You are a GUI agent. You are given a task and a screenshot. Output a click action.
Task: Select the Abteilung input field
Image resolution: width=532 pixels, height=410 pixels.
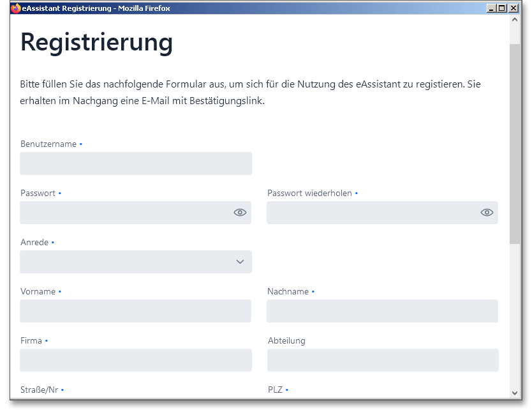(382, 360)
